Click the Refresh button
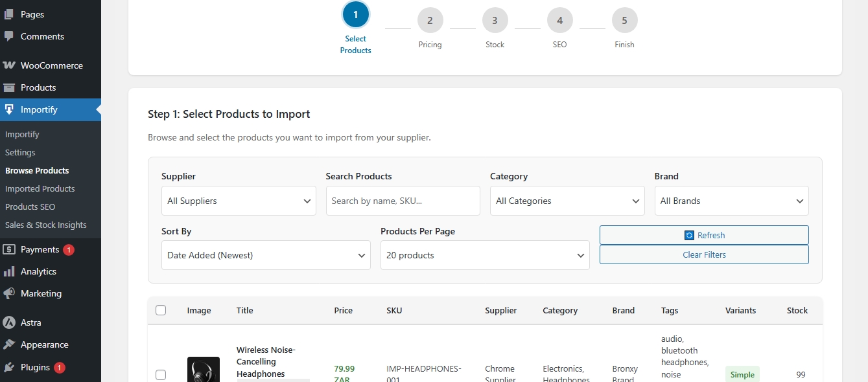The height and width of the screenshot is (382, 868). pyautogui.click(x=704, y=235)
